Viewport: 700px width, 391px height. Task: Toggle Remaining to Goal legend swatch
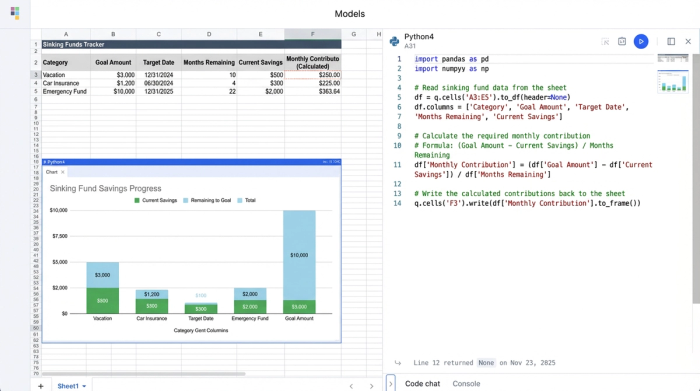point(186,200)
